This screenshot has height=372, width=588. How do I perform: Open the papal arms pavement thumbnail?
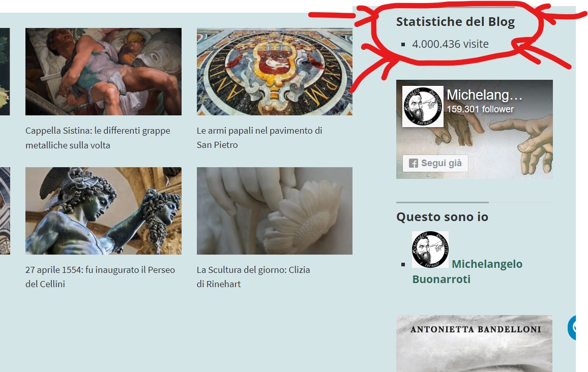pyautogui.click(x=275, y=72)
